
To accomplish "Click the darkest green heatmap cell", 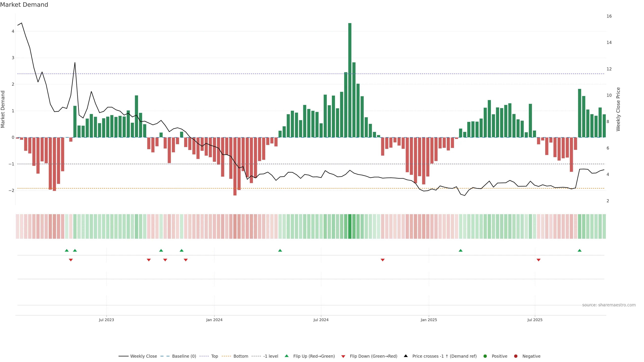I will (350, 226).
